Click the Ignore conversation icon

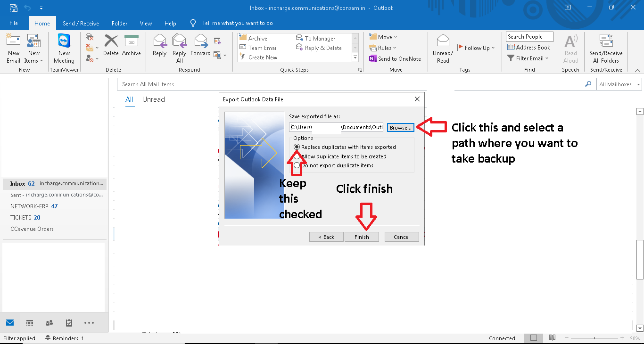[x=90, y=37]
